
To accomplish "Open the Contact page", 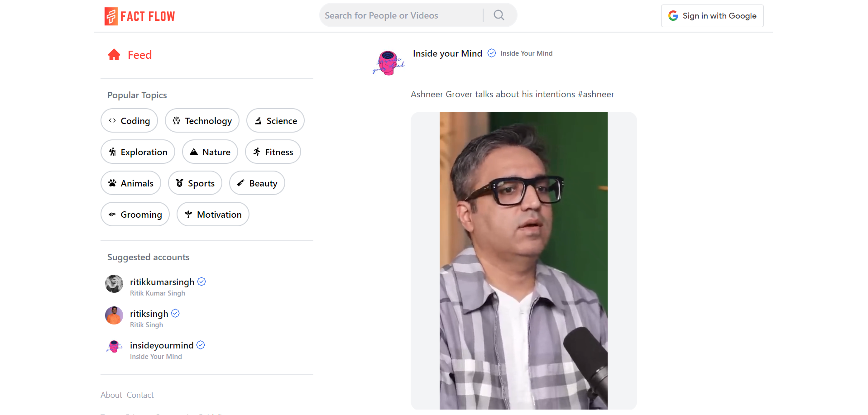I will coord(140,395).
